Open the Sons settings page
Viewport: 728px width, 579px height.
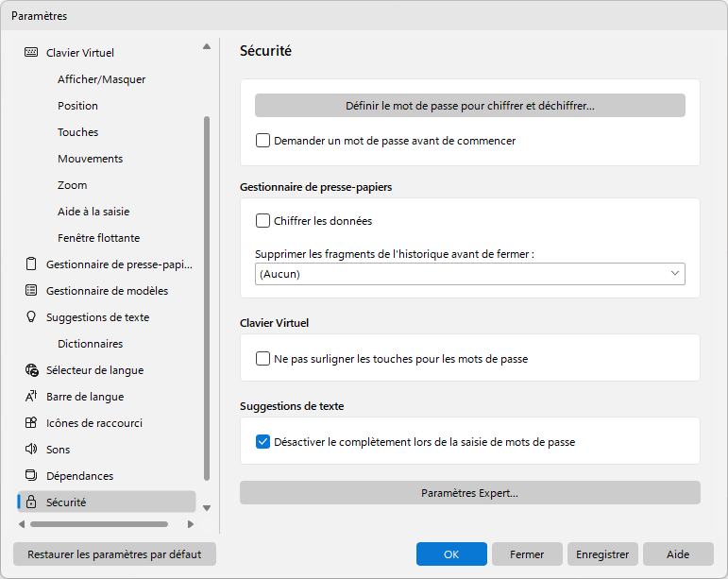[58, 450]
